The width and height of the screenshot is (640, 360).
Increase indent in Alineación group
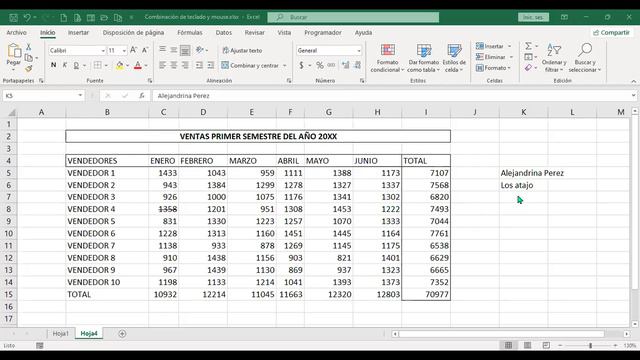[211, 65]
